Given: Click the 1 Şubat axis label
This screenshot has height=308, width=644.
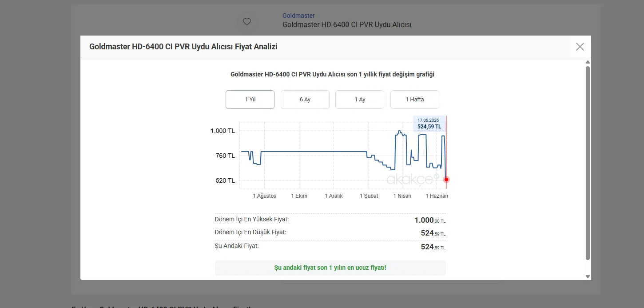Looking at the screenshot, I should tap(369, 196).
